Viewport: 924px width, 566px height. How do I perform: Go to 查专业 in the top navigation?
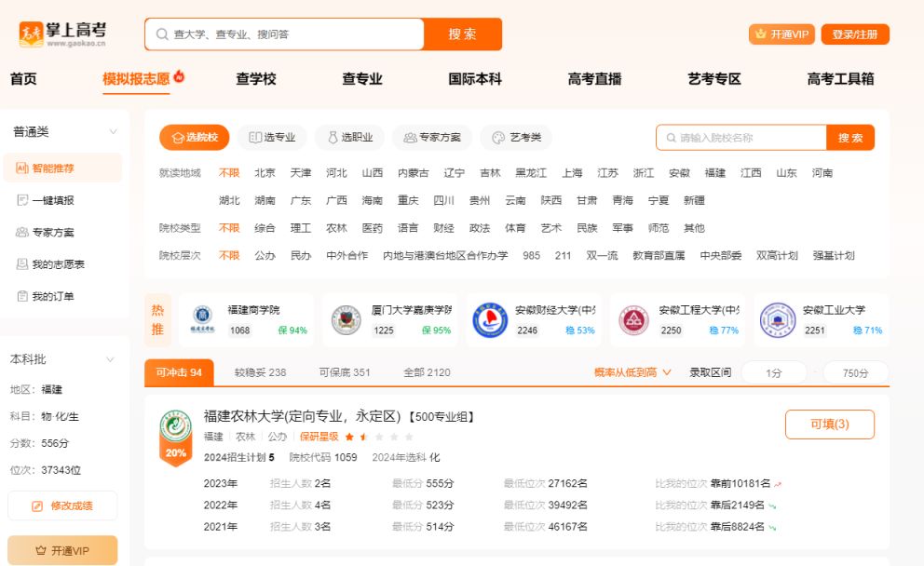coord(362,79)
